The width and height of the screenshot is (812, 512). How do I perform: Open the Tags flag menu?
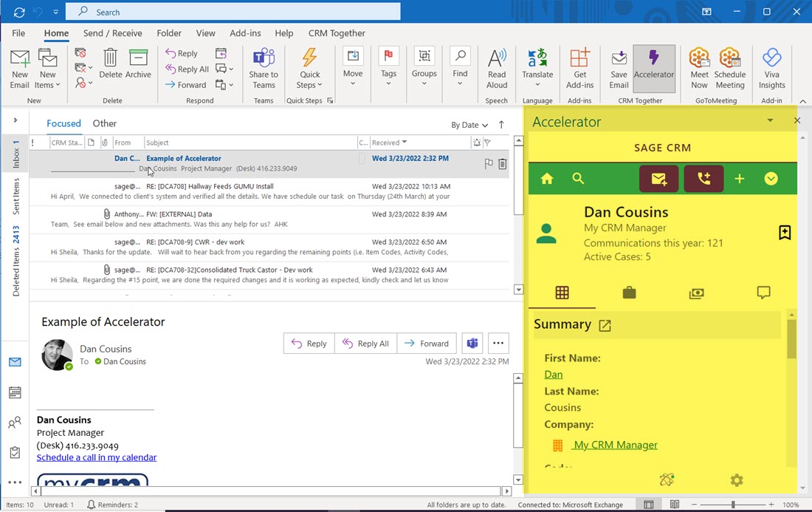388,67
